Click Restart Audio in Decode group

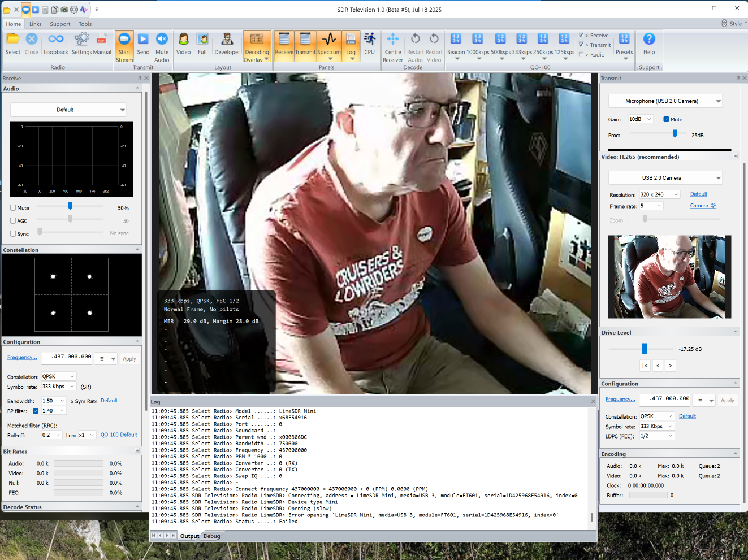416,46
